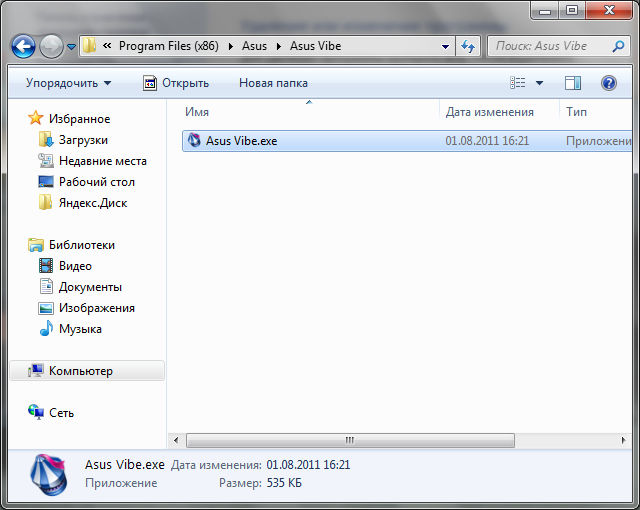Open Help with the blue question icon

609,83
